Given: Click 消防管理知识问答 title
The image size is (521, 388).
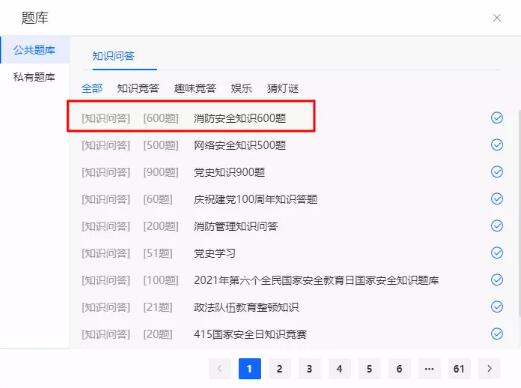Looking at the screenshot, I should [x=236, y=226].
